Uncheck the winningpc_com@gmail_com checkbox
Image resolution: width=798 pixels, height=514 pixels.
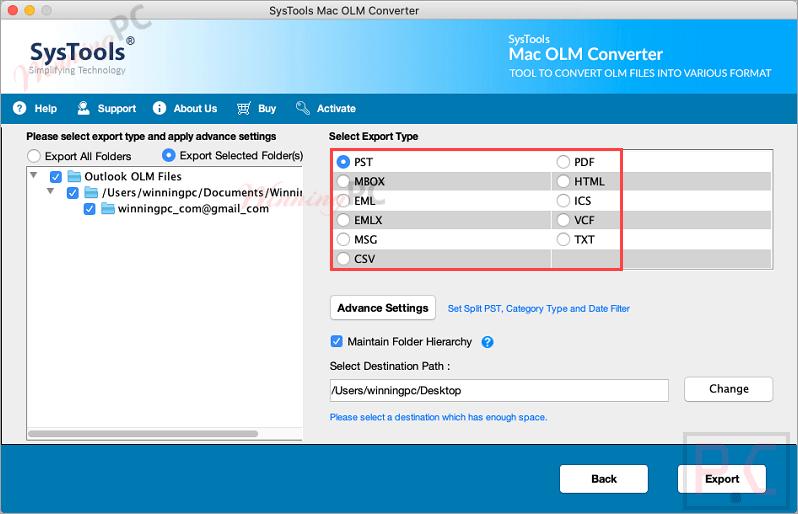click(x=90, y=209)
